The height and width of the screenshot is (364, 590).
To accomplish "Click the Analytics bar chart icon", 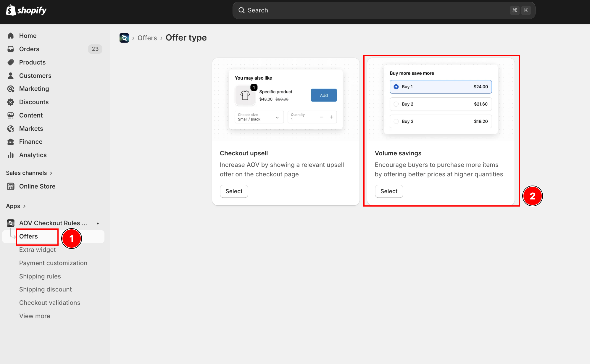I will (11, 155).
